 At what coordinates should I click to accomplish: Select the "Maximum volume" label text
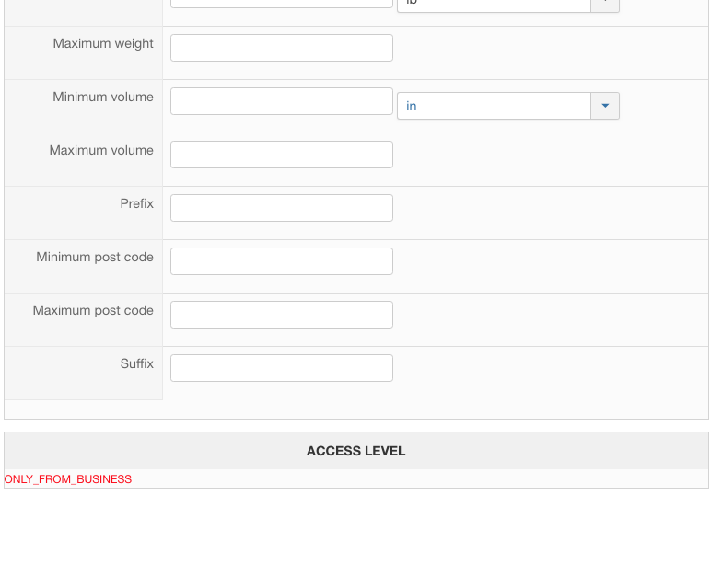[x=101, y=150]
